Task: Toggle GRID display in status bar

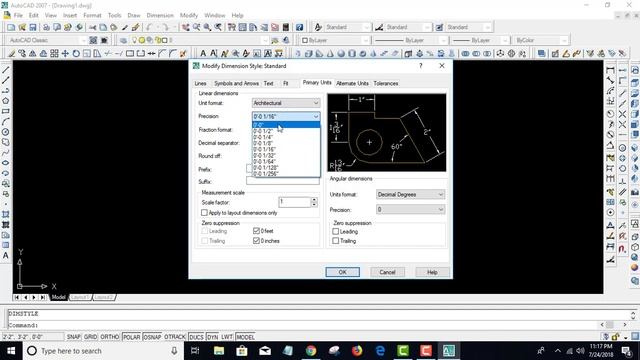Action: click(90, 337)
